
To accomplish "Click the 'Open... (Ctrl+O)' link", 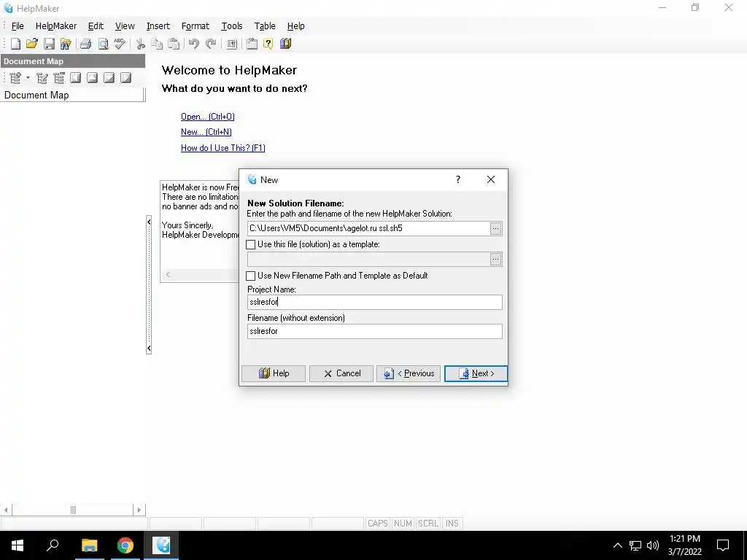I will pyautogui.click(x=208, y=117).
